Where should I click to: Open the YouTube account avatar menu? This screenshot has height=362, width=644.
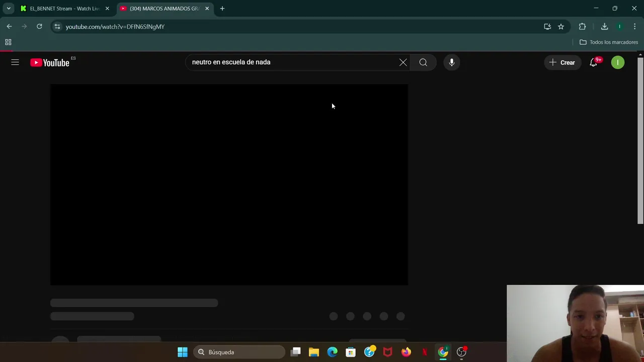tap(618, 62)
